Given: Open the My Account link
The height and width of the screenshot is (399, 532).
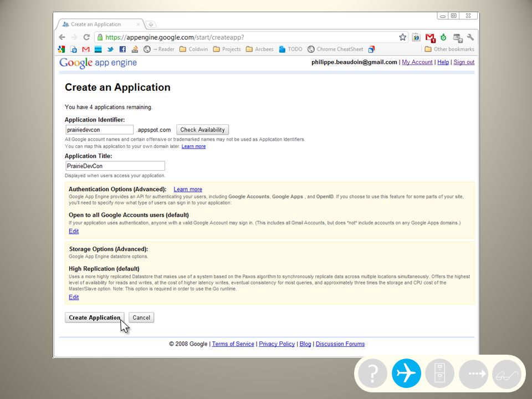Looking at the screenshot, I should coord(417,62).
